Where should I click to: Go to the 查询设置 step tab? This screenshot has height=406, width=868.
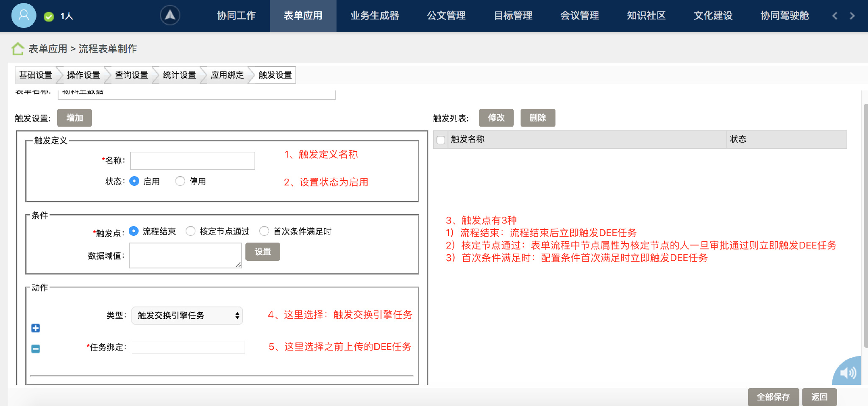click(x=131, y=75)
